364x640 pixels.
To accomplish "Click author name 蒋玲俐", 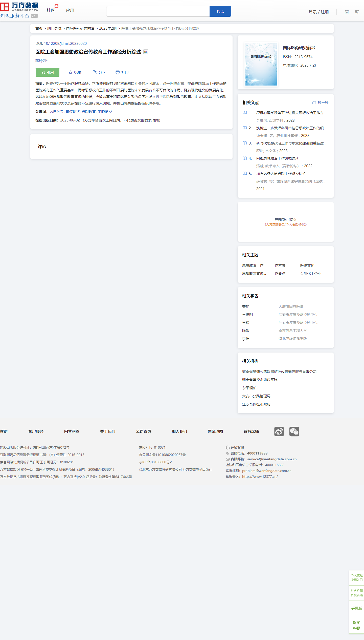I will (41, 61).
